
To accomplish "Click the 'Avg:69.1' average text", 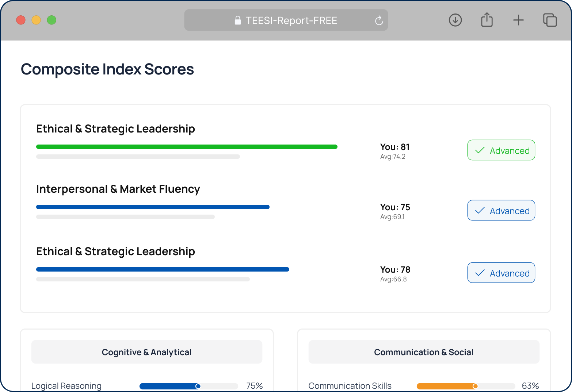I will 392,217.
